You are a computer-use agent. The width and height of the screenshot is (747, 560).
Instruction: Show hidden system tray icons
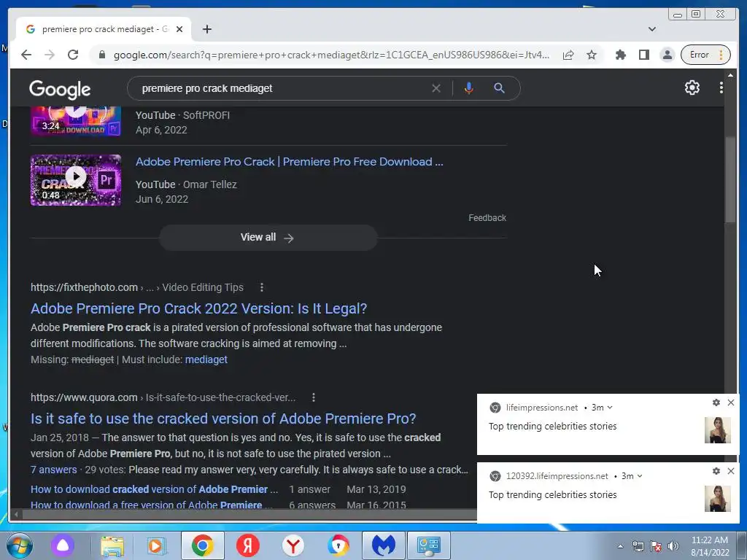coord(620,546)
